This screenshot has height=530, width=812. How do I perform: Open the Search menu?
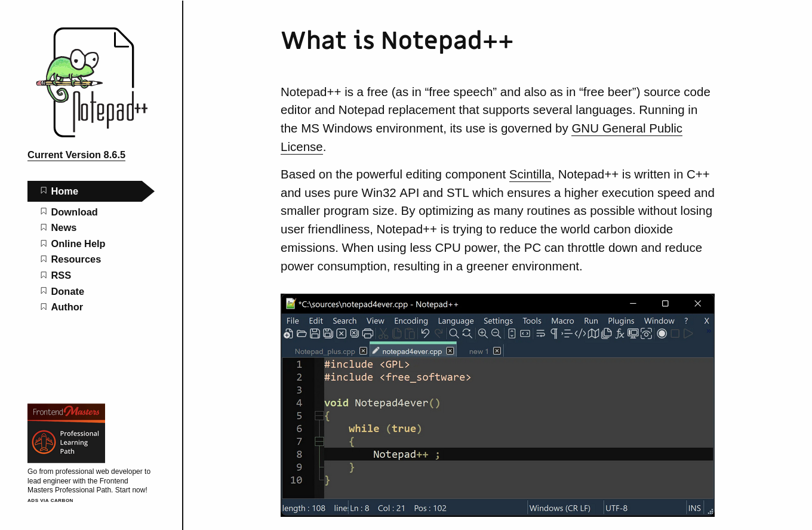[345, 321]
